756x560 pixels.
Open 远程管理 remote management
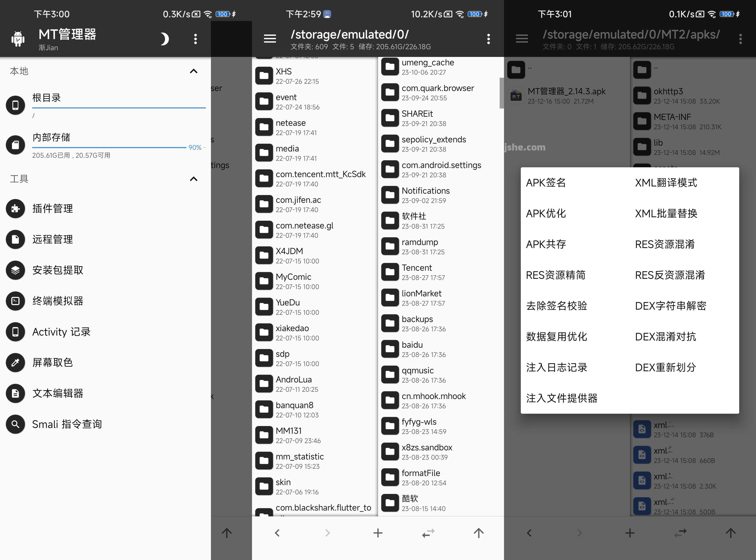52,239
